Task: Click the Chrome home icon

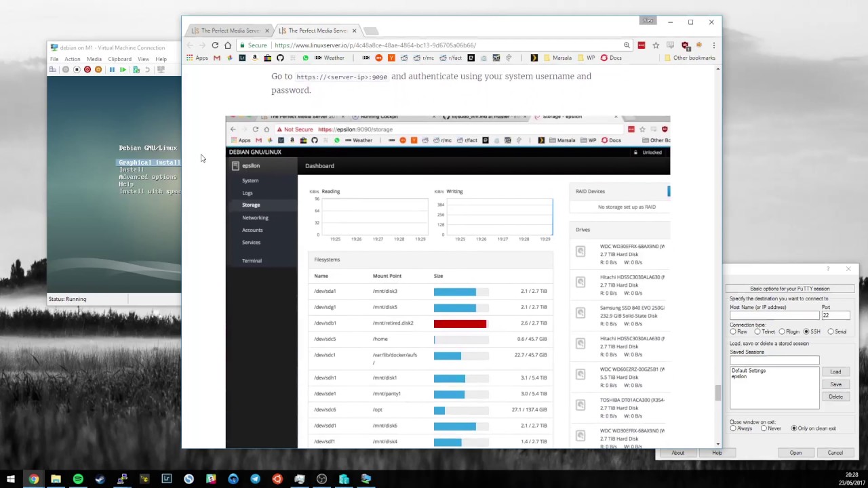Action: click(x=228, y=45)
